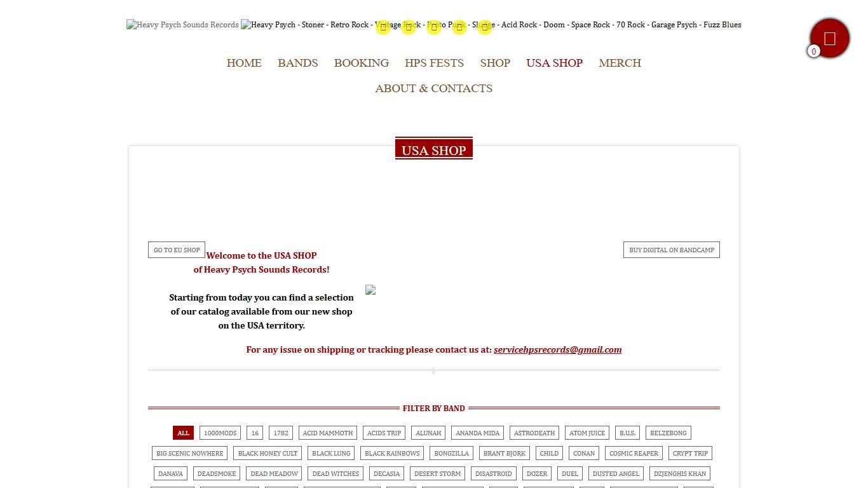868x488 pixels.
Task: Select the DEAD MEADOW filter tag
Action: [x=274, y=473]
